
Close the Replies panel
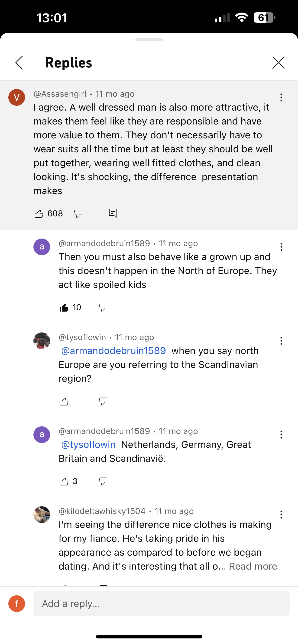click(279, 63)
